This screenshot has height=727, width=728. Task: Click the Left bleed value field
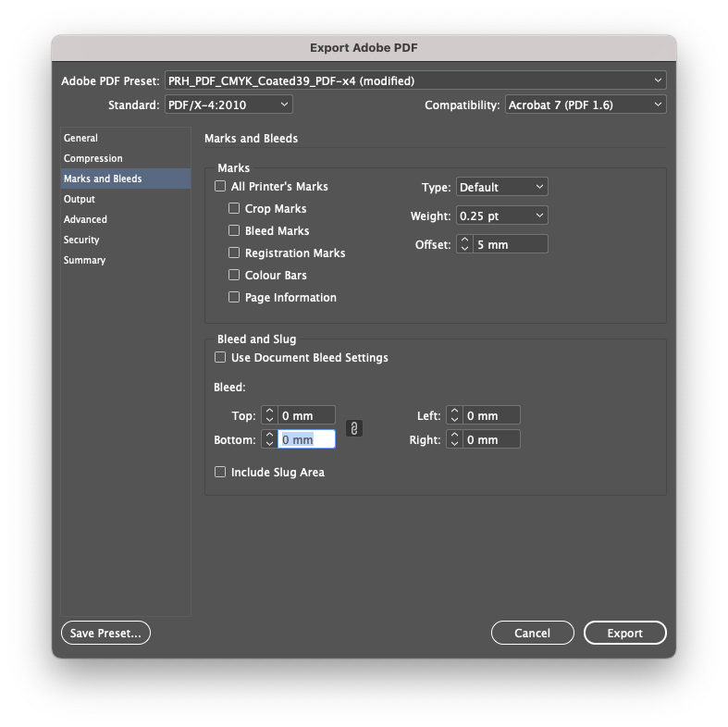point(491,415)
